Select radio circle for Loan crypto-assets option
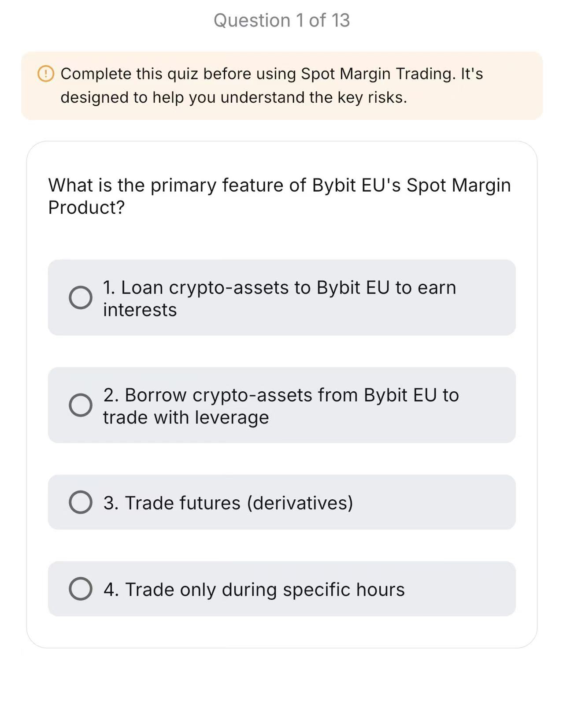The image size is (563, 728). [81, 297]
